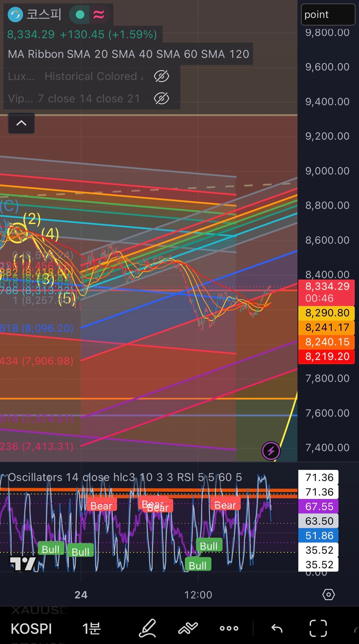Open the indicators icon in bottom toolbar
The width and height of the screenshot is (359, 644).
[188, 628]
